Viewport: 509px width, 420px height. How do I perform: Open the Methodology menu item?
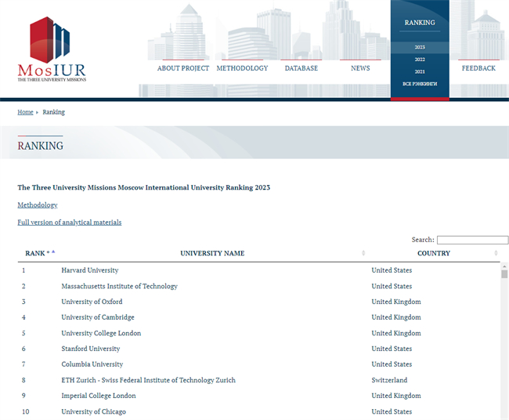click(x=242, y=68)
